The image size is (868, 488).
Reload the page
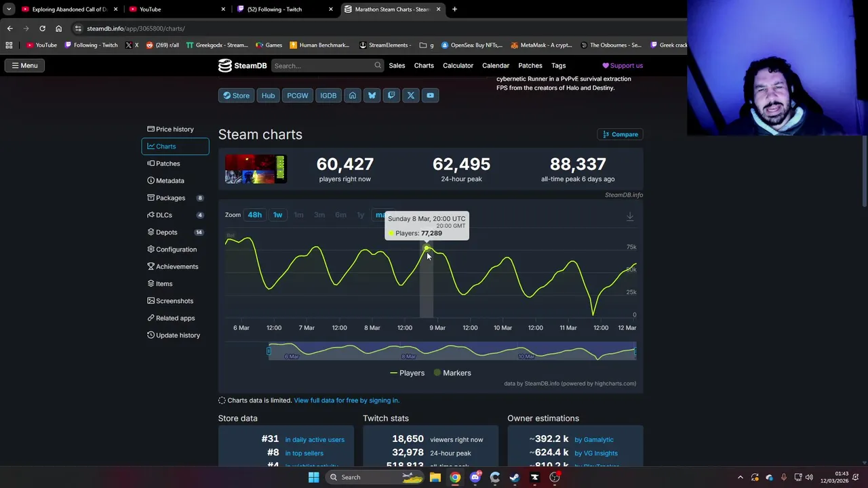[42, 28]
